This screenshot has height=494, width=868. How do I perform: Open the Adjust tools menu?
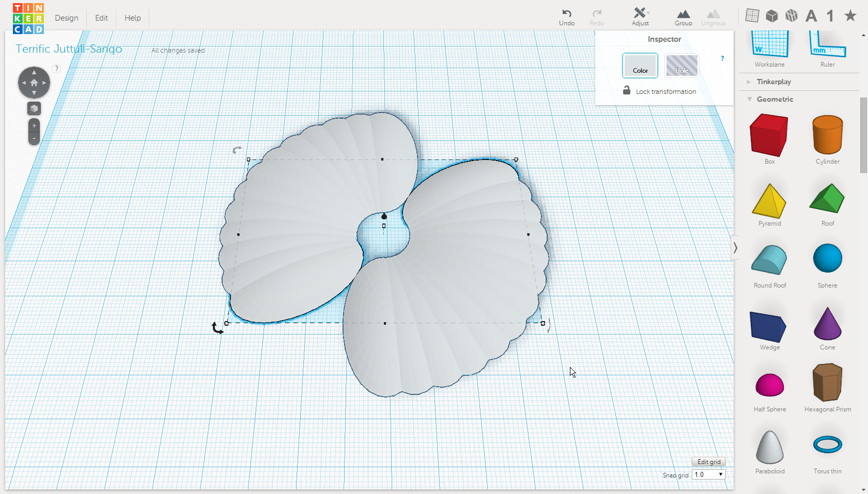point(640,17)
